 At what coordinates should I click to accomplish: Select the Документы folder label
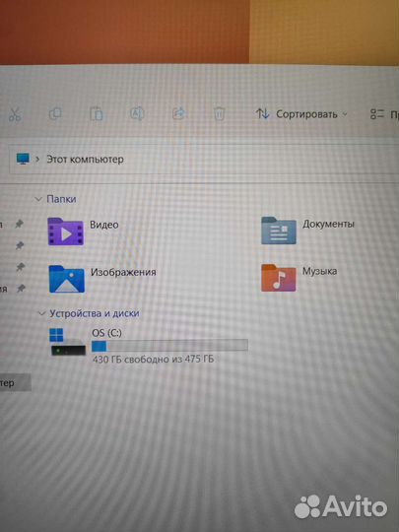(x=328, y=224)
